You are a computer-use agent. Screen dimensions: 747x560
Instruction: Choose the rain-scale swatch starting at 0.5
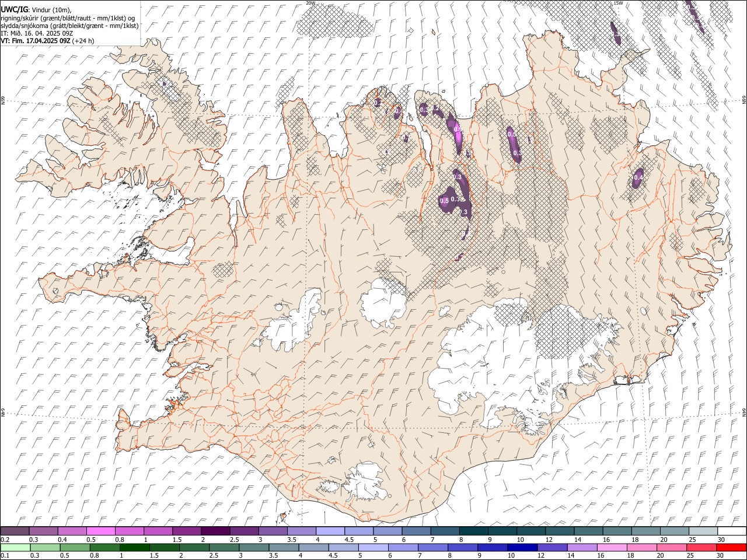click(75, 547)
